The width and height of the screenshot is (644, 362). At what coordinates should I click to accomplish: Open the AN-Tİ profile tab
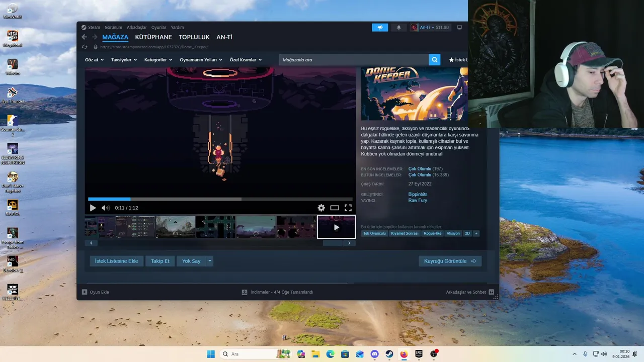[224, 37]
